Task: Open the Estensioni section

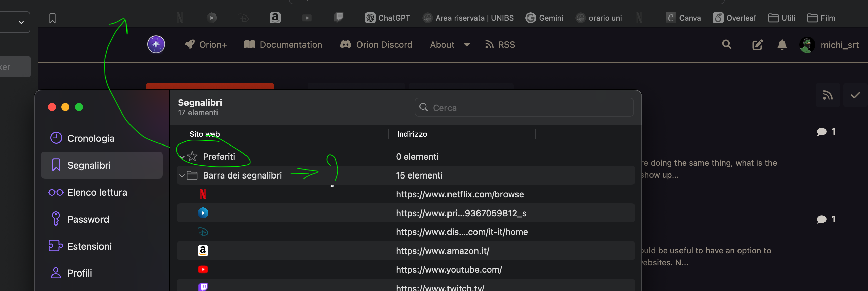Action: tap(89, 246)
